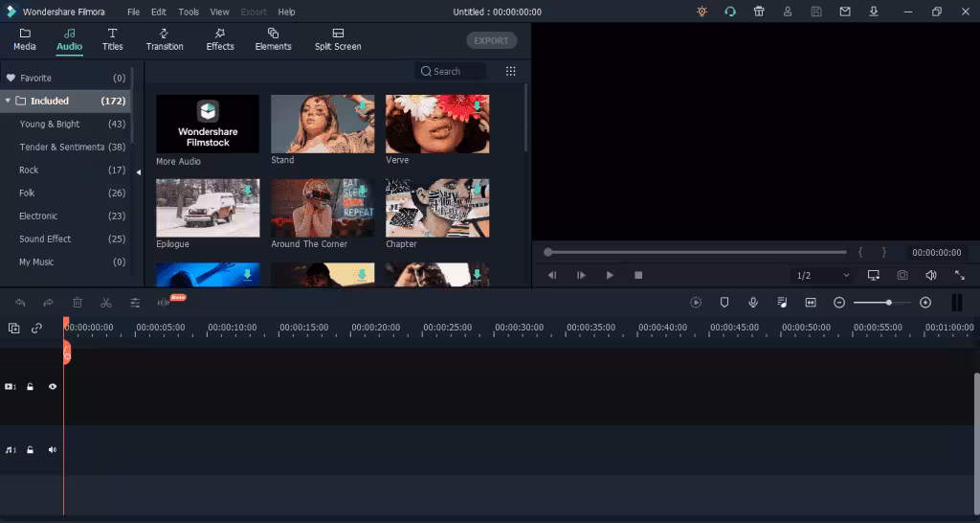Open the edit adjust sliders icon
The width and height of the screenshot is (980, 523).
[135, 303]
